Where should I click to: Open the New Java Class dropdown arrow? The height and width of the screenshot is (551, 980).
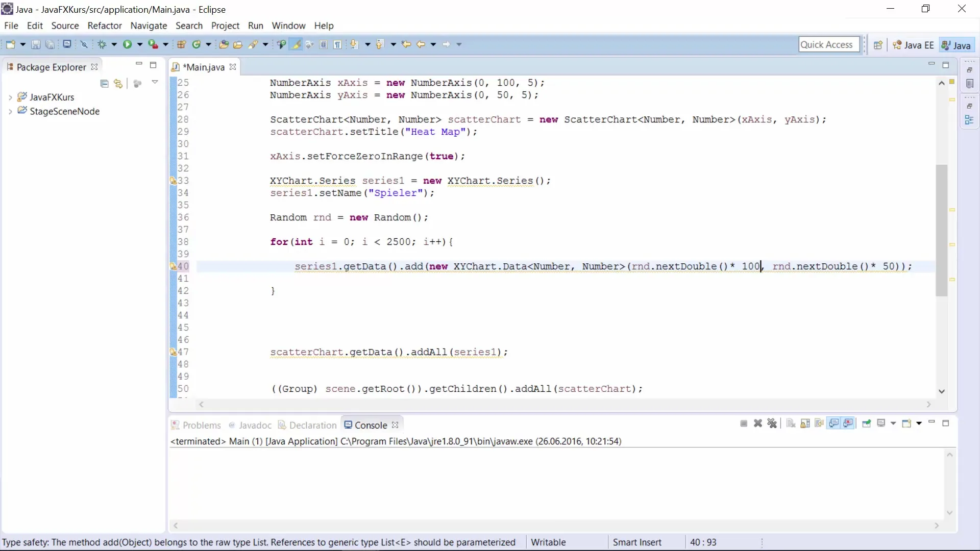(208, 44)
